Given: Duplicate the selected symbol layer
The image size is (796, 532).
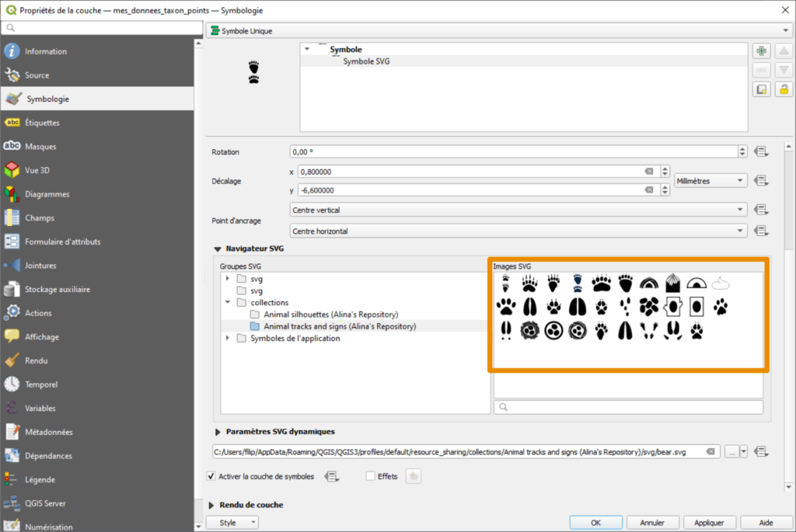Looking at the screenshot, I should pos(761,88).
